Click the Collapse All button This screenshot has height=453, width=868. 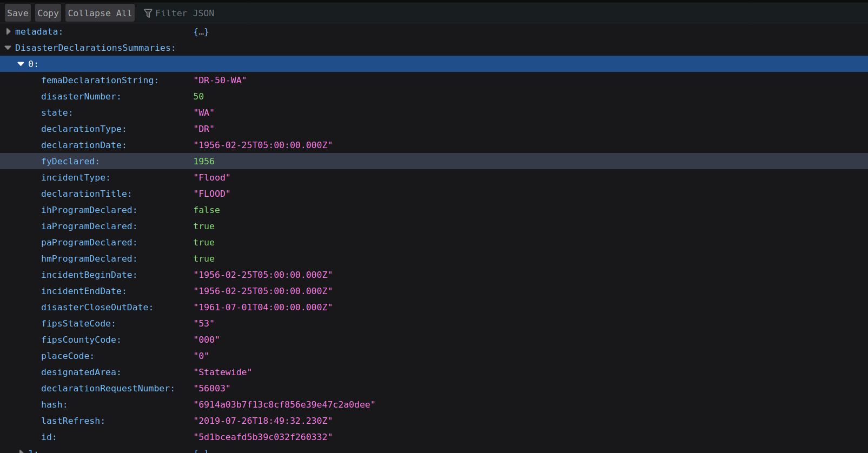click(x=100, y=13)
